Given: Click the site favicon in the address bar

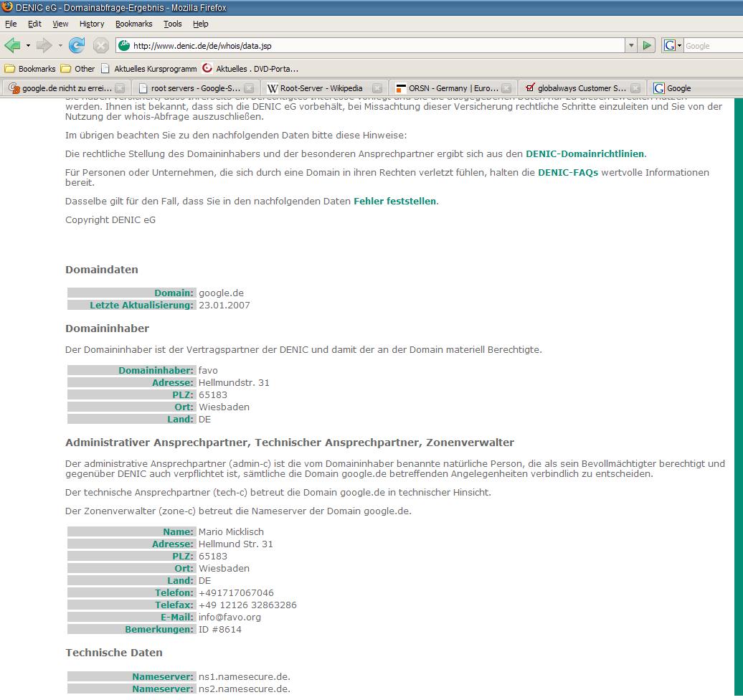Looking at the screenshot, I should click(x=124, y=45).
